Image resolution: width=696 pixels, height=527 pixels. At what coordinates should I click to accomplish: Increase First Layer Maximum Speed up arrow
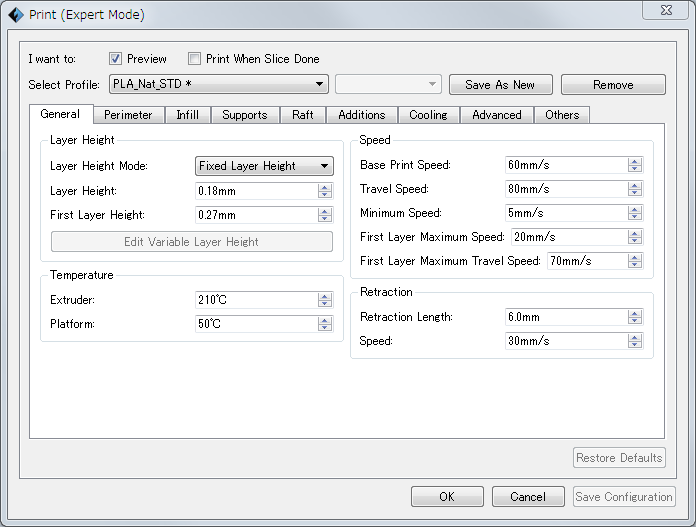tap(635, 233)
